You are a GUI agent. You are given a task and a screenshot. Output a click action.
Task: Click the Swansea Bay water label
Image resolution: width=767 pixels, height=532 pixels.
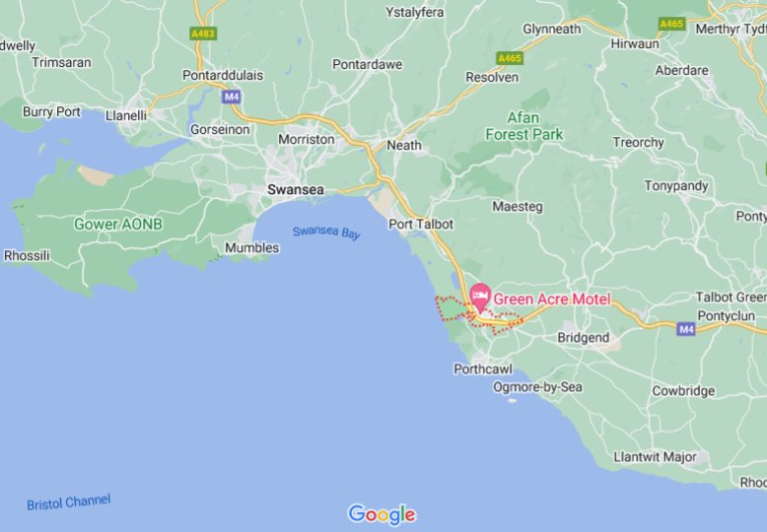point(326,233)
